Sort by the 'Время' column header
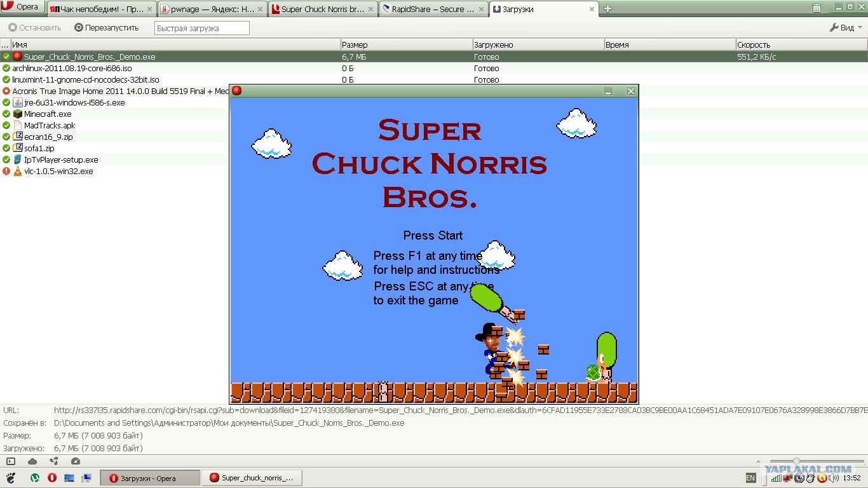Viewport: 868px width, 488px height. pos(670,44)
